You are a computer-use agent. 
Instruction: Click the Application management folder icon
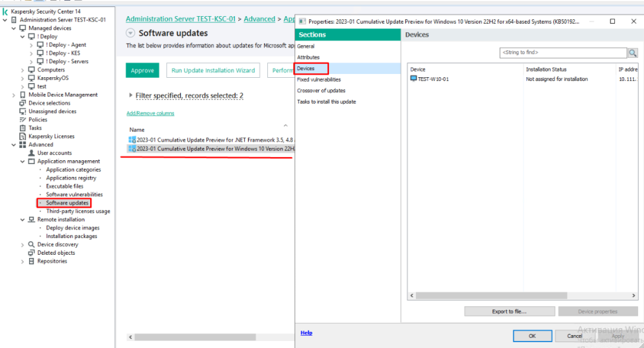click(x=31, y=161)
